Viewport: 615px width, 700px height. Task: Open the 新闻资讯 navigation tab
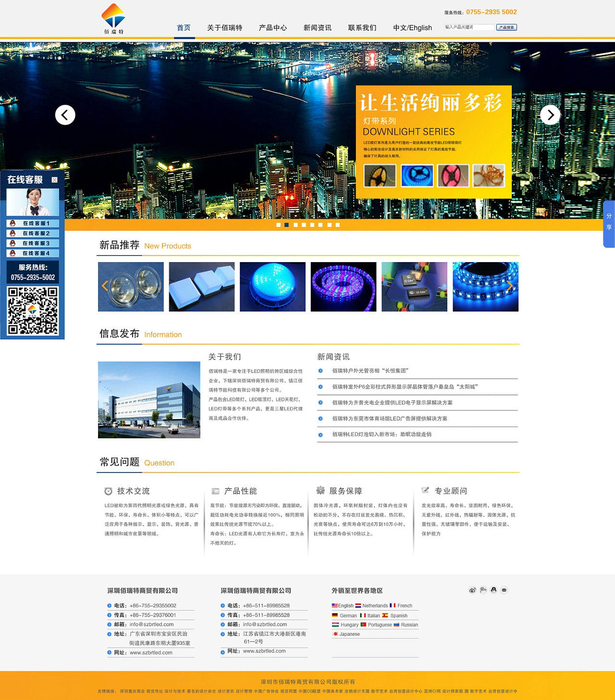point(317,27)
